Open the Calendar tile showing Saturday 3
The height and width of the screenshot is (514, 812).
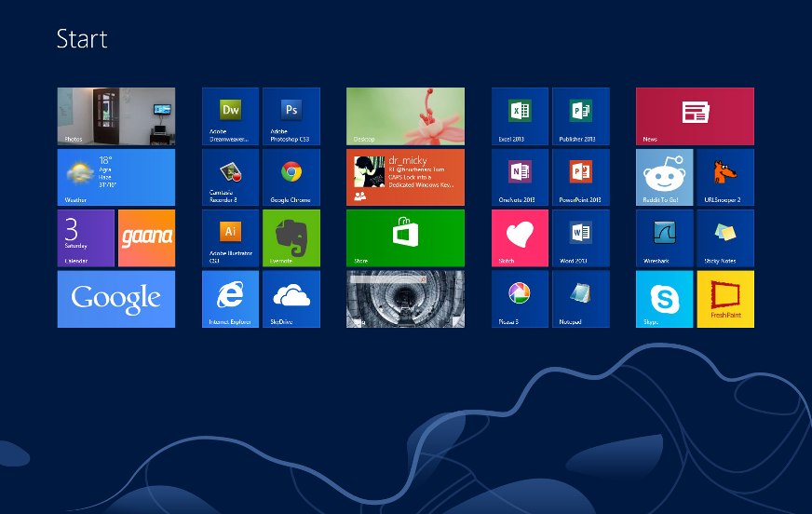(x=86, y=238)
